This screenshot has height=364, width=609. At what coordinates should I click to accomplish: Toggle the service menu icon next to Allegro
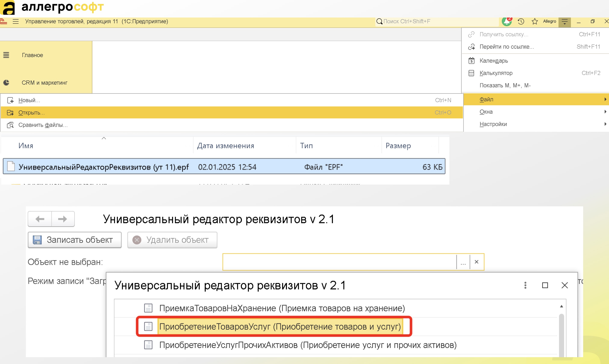565,22
